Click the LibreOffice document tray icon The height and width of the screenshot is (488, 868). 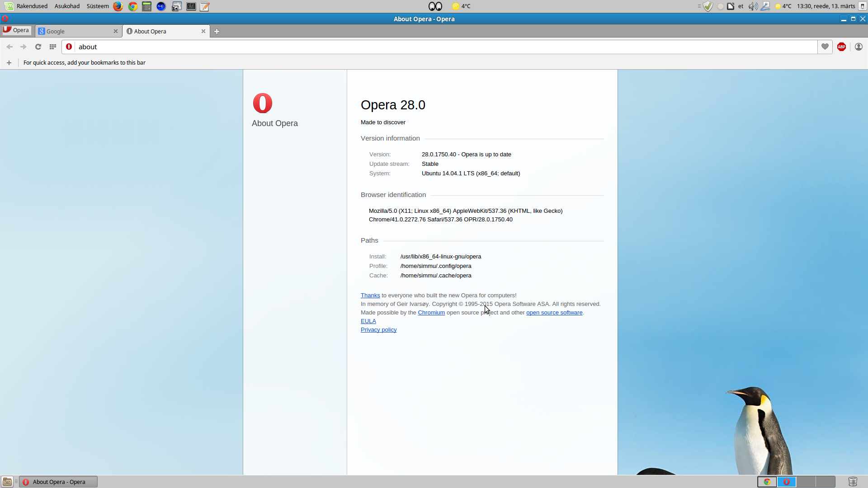[731, 6]
